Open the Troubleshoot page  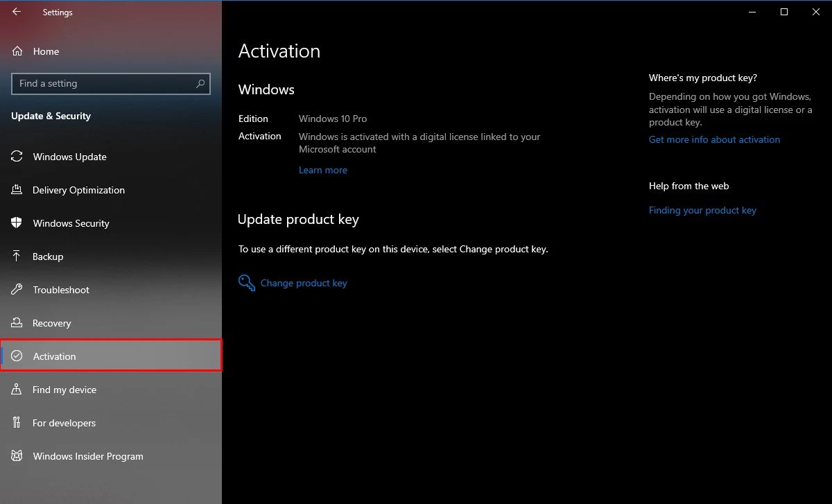tap(111, 290)
